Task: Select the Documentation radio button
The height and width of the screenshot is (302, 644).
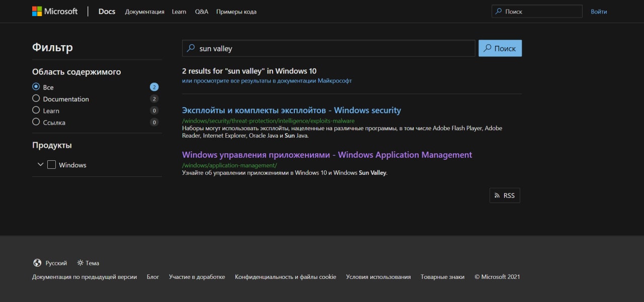Action: pos(36,98)
